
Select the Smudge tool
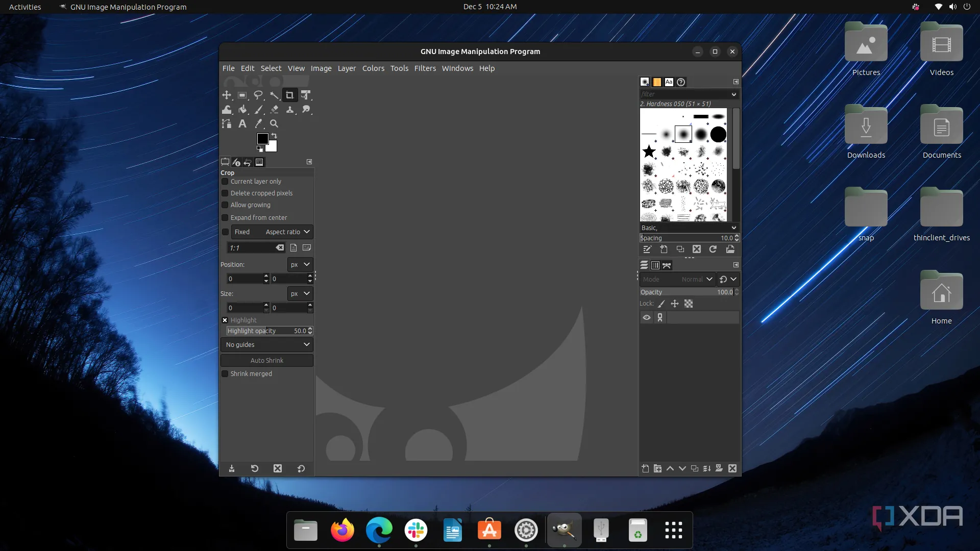click(306, 110)
